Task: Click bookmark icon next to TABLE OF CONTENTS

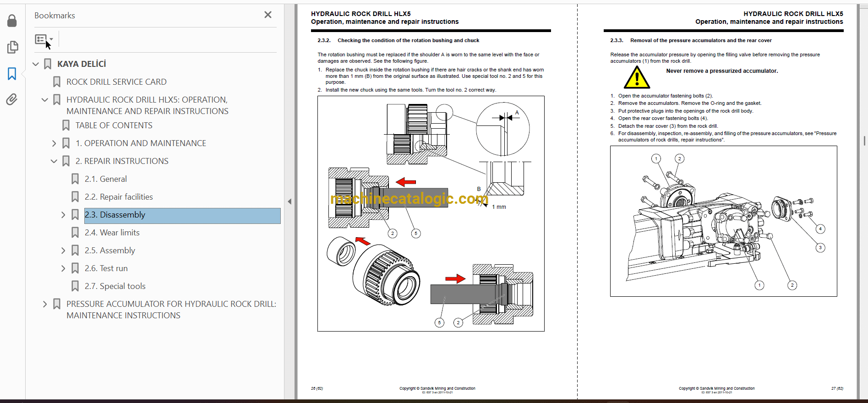Action: click(66, 125)
